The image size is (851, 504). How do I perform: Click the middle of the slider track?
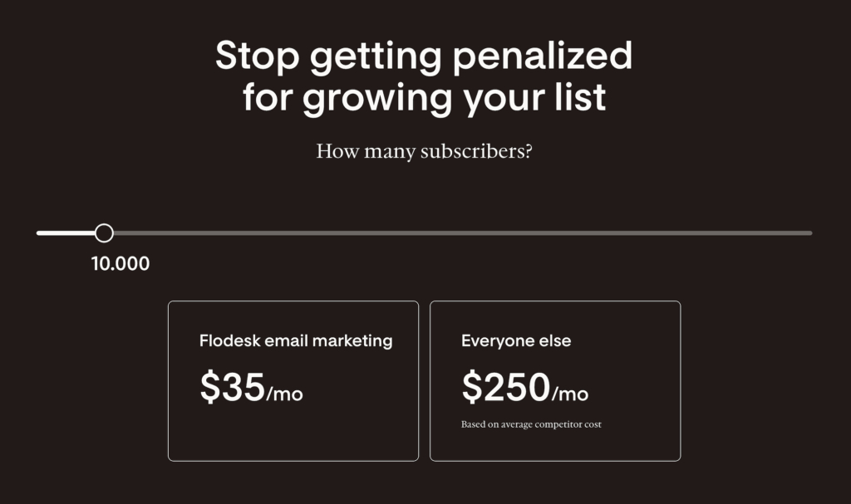tap(425, 233)
